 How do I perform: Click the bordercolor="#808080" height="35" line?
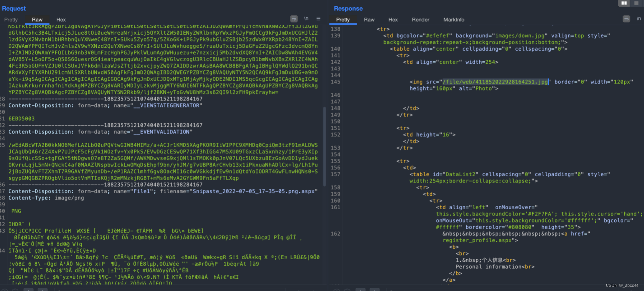click(x=508, y=227)
